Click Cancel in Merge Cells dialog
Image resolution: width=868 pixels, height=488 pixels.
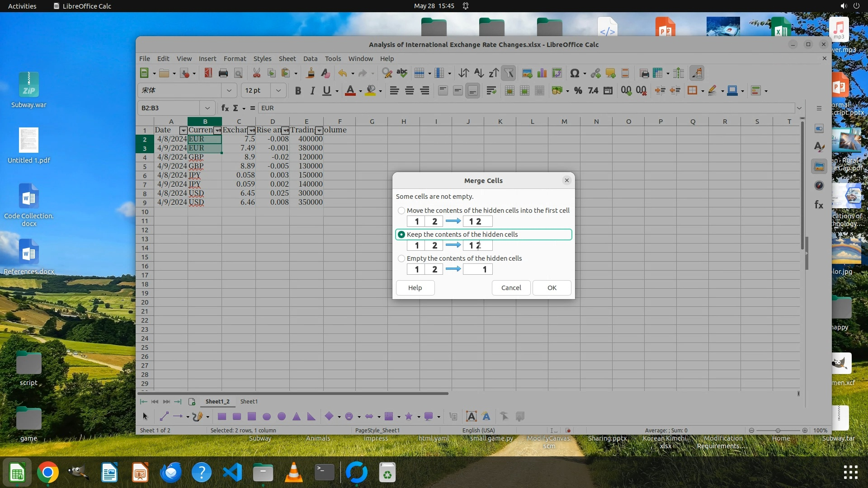(x=511, y=288)
